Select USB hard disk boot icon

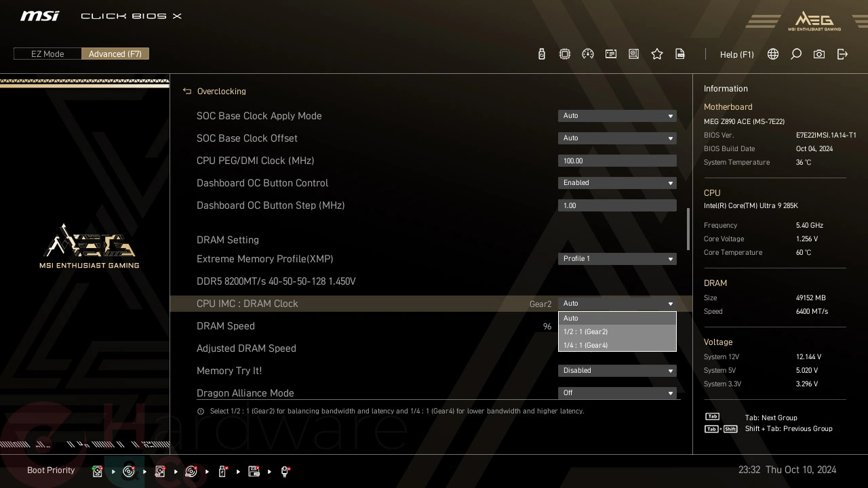tap(160, 471)
